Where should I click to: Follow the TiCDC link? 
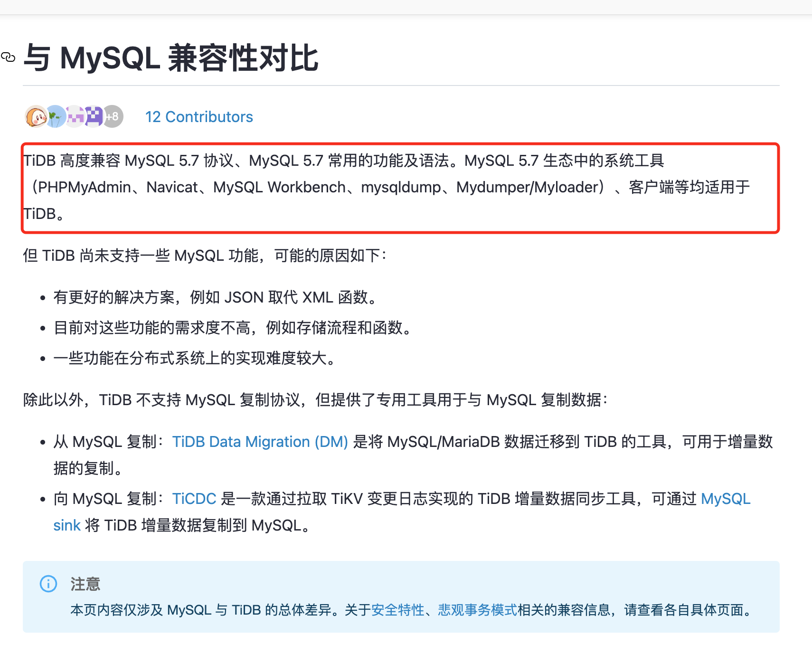pos(194,499)
